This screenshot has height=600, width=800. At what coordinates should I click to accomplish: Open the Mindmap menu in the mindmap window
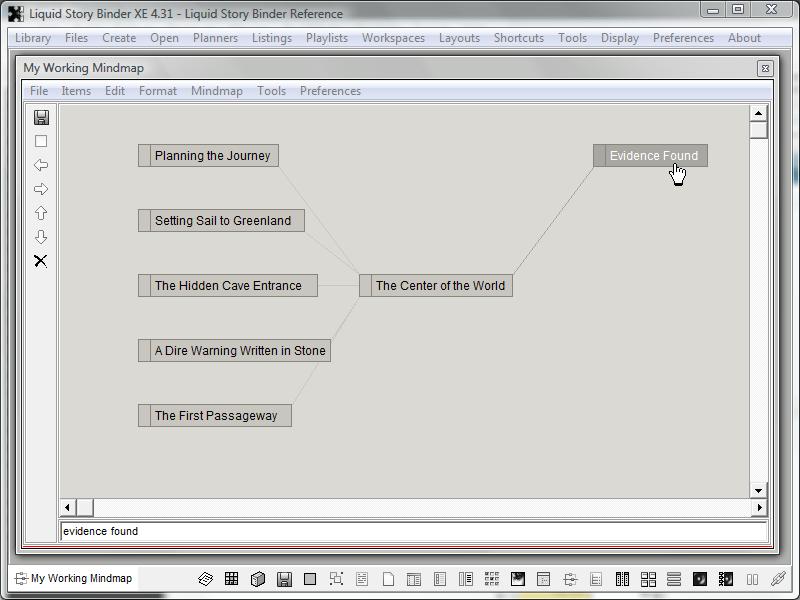216,91
